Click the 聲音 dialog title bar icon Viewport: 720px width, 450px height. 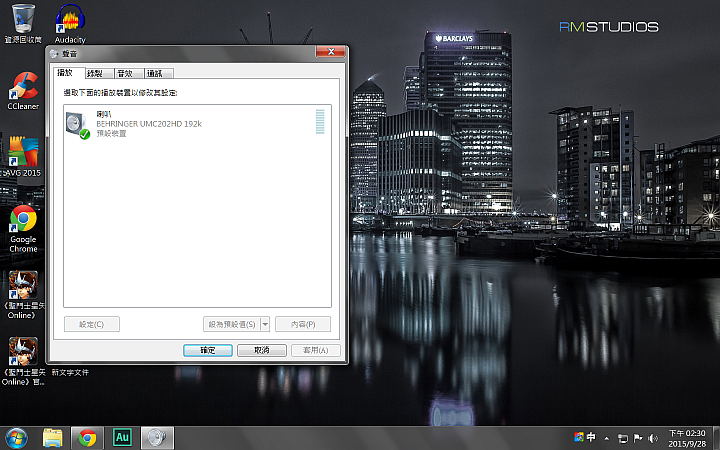pyautogui.click(x=55, y=54)
